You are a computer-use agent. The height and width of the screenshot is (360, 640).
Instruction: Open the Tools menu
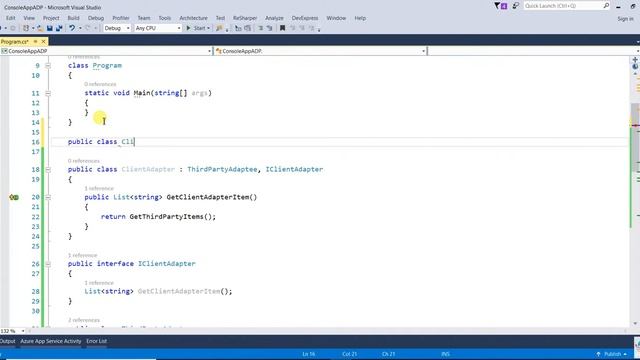165,18
